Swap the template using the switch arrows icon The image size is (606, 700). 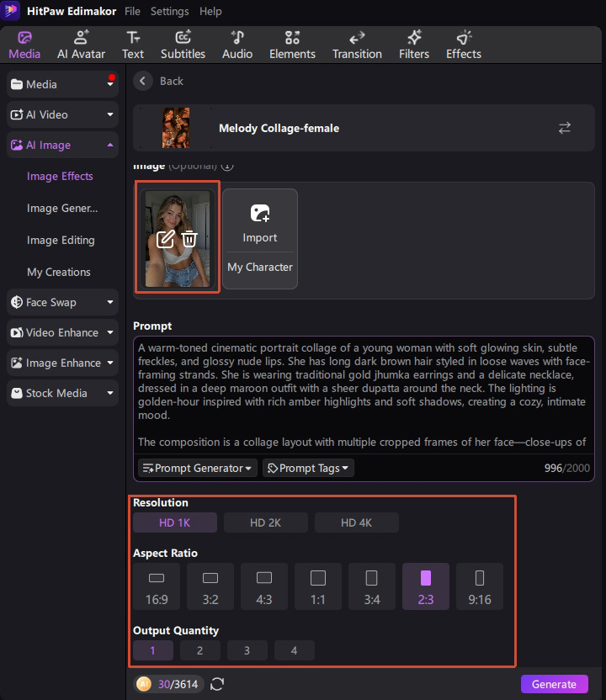(x=565, y=128)
